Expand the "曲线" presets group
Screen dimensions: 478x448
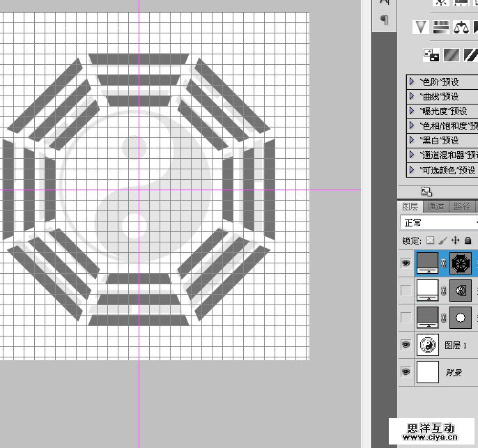412,96
